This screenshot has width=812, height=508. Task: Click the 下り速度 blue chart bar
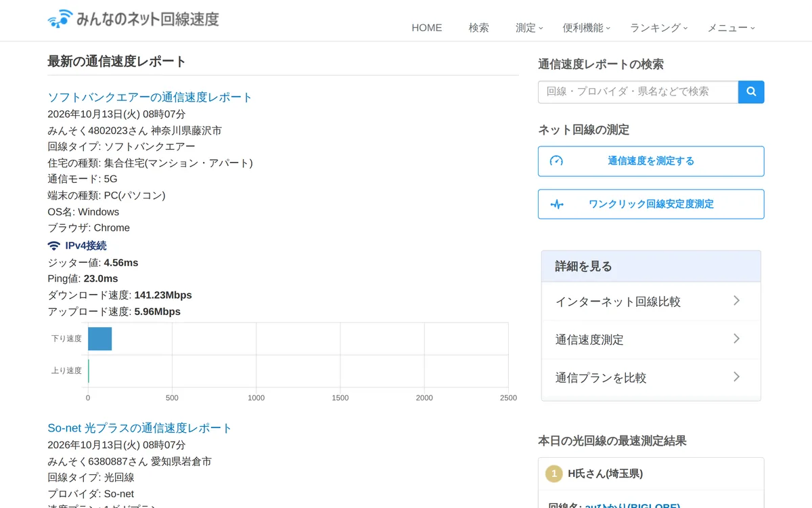pos(99,339)
